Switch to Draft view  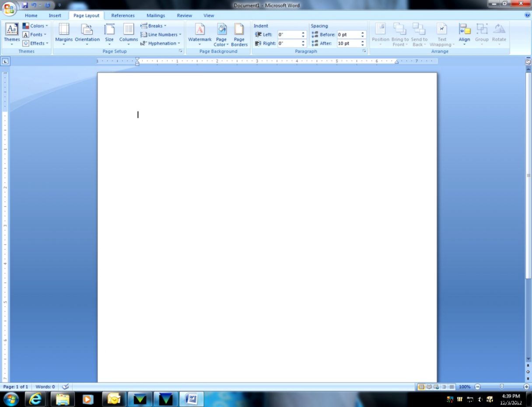tap(451, 387)
